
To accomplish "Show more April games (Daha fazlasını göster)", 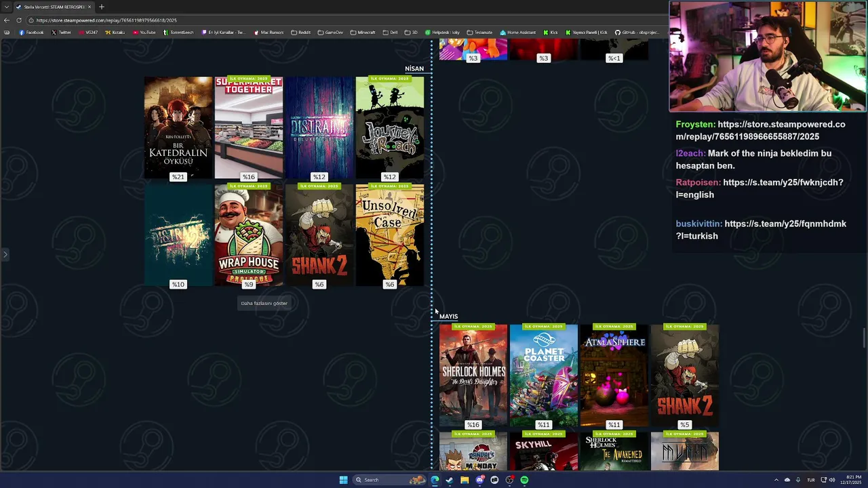I will (264, 303).
